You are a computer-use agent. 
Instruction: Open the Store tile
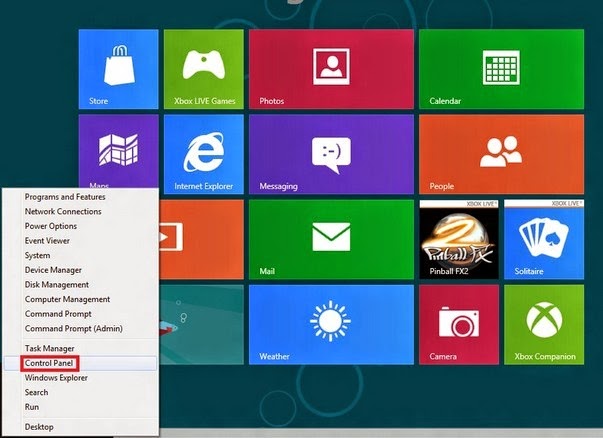tap(118, 69)
